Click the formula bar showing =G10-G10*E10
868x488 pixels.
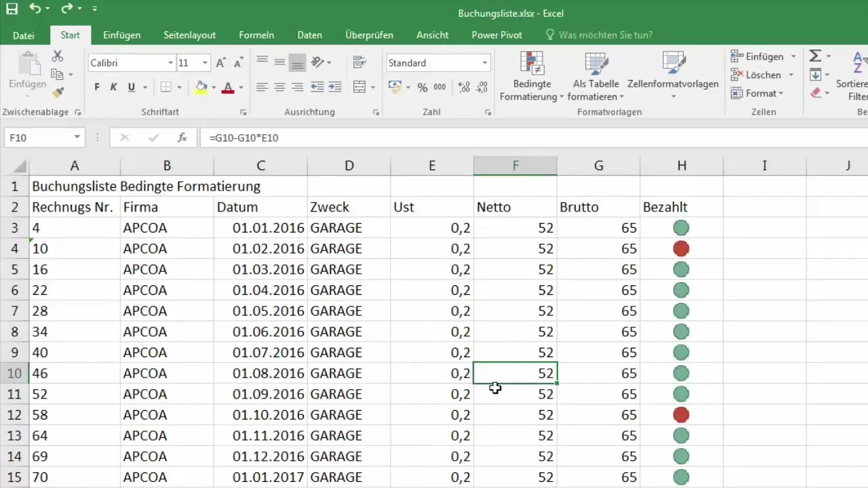point(534,138)
